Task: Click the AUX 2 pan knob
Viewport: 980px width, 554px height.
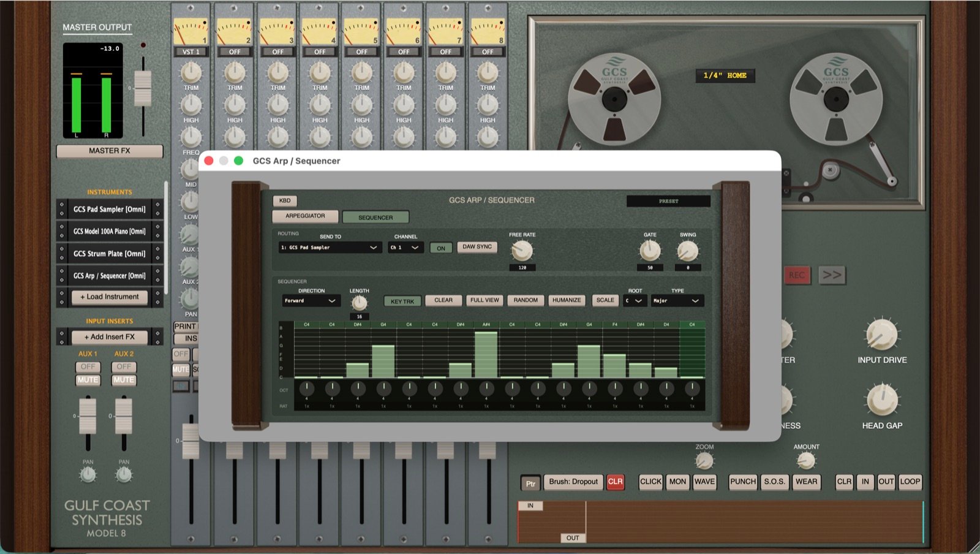Action: [x=124, y=474]
